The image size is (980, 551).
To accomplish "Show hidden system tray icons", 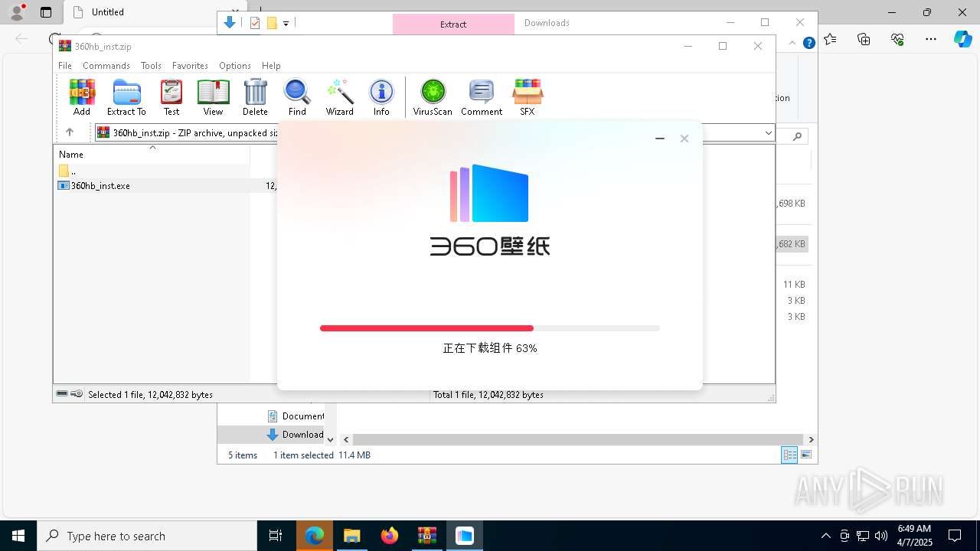I will (x=825, y=536).
